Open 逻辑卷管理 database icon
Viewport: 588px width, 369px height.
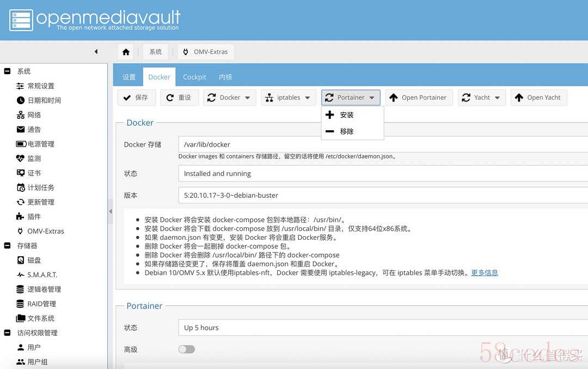pyautogui.click(x=20, y=289)
